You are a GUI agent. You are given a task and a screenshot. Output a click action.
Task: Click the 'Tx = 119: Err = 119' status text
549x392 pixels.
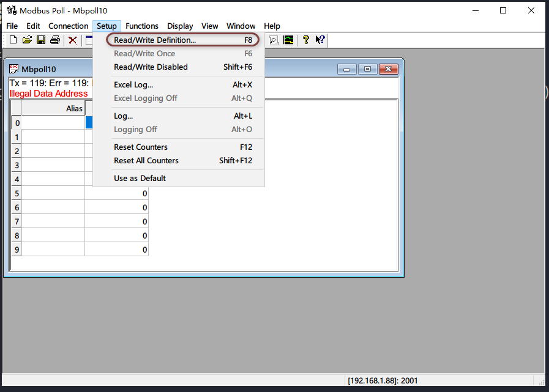(x=49, y=83)
